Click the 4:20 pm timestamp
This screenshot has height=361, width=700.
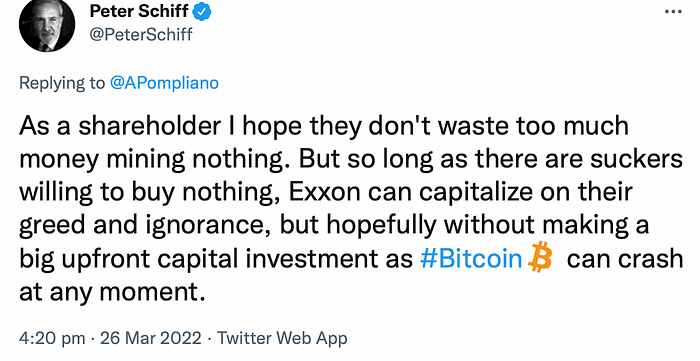(52, 338)
